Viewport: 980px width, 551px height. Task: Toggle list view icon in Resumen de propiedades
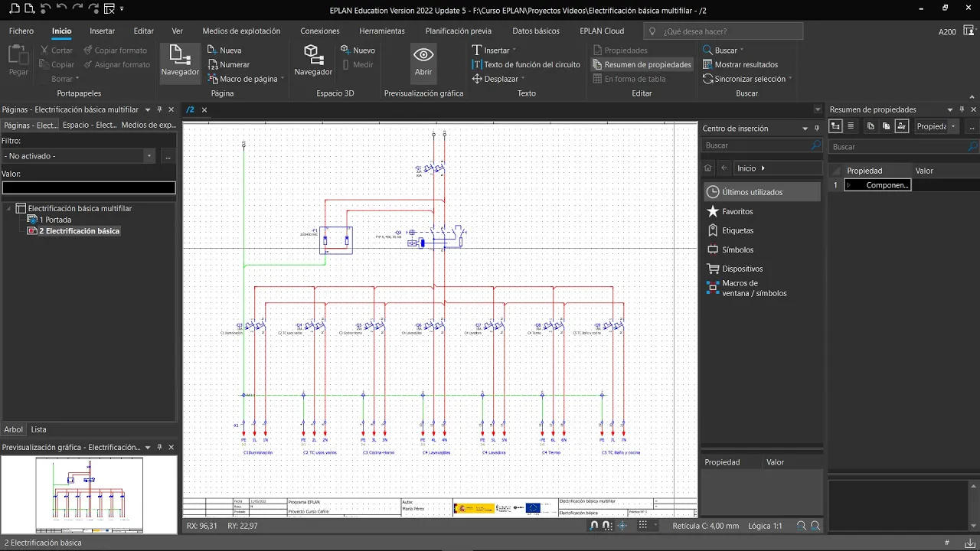click(x=851, y=126)
